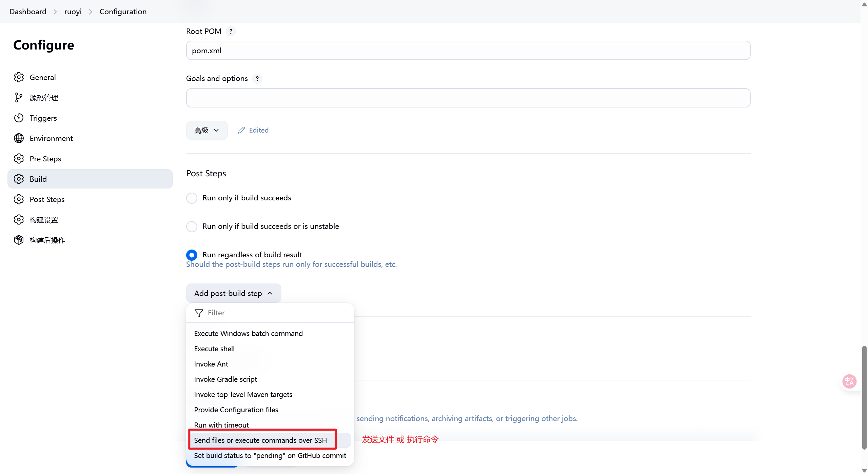868x474 pixels.
Task: Click the package icon for post-build actions
Action: [x=19, y=240]
